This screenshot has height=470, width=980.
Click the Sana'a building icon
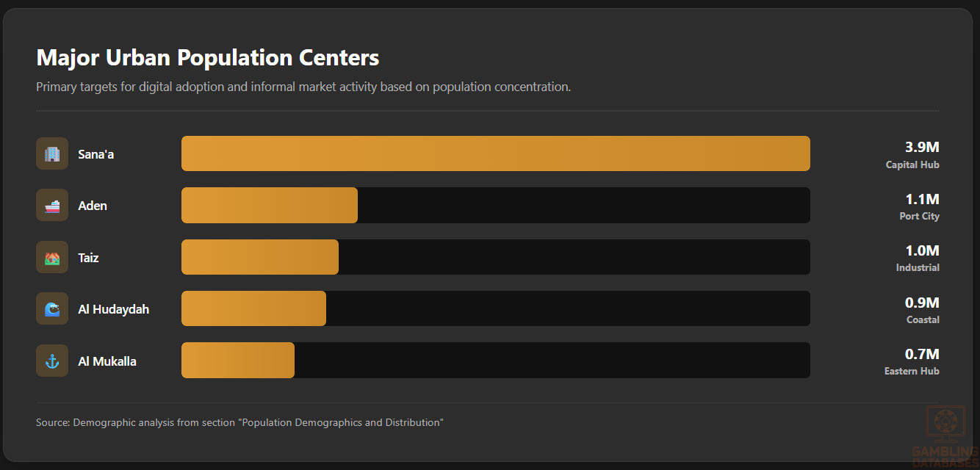pos(52,154)
